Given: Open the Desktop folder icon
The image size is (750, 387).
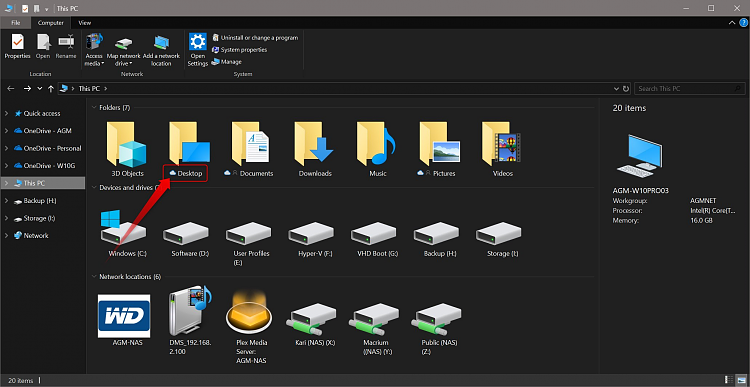Looking at the screenshot, I should (189, 143).
